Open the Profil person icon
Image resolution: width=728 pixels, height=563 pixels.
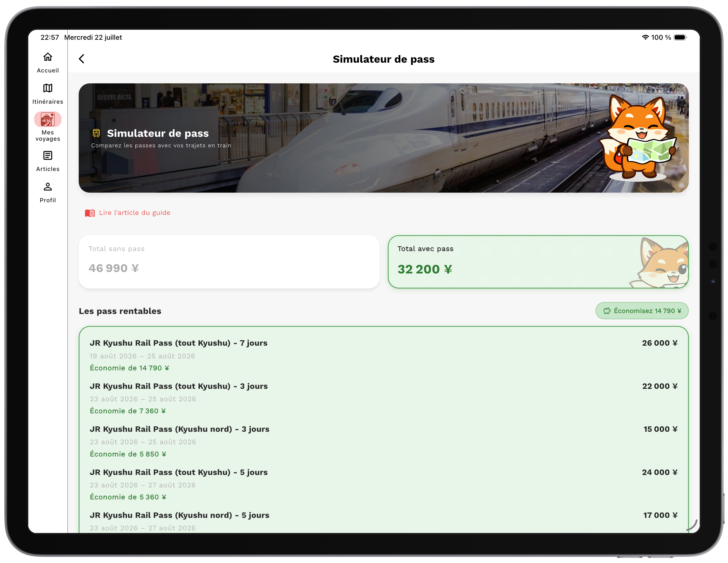(48, 187)
